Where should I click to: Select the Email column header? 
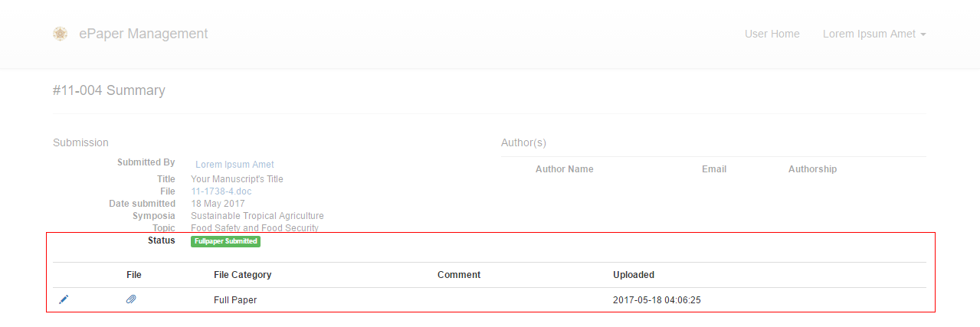(714, 169)
